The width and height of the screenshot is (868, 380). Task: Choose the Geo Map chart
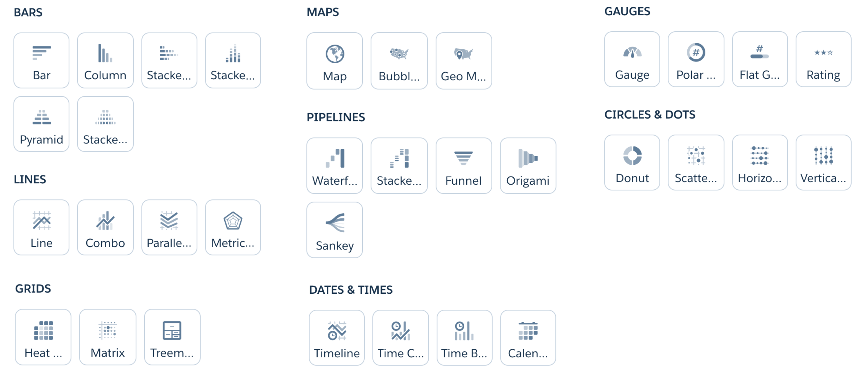pos(463,61)
